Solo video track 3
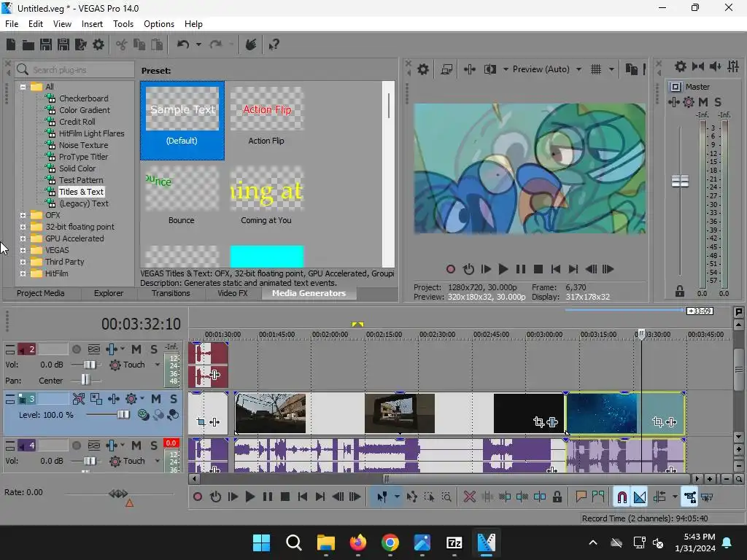The width and height of the screenshot is (747, 560). 174,399
